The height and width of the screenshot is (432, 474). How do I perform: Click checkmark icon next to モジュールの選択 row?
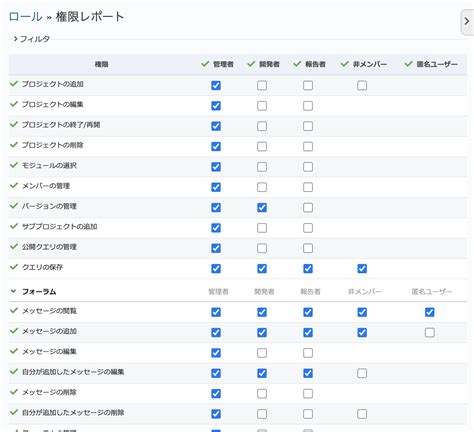click(x=14, y=165)
